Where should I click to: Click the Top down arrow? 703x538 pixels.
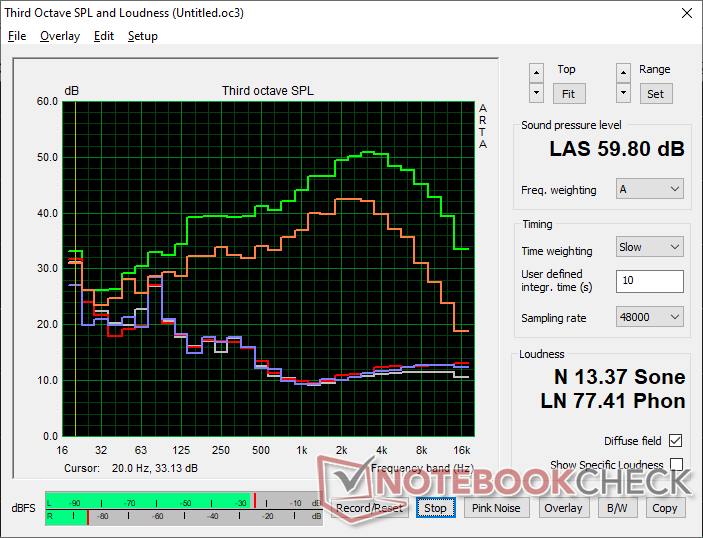pos(537,93)
